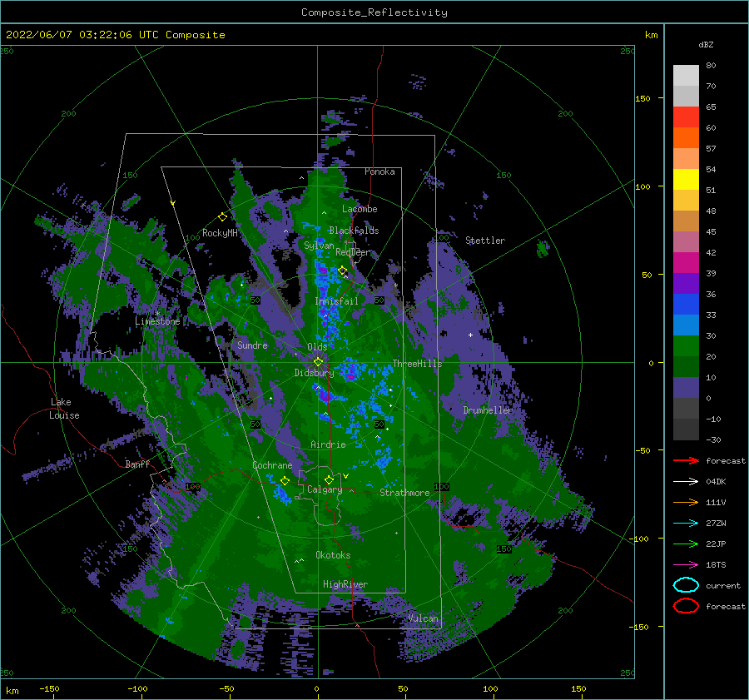Click the Vulcan label

click(423, 618)
